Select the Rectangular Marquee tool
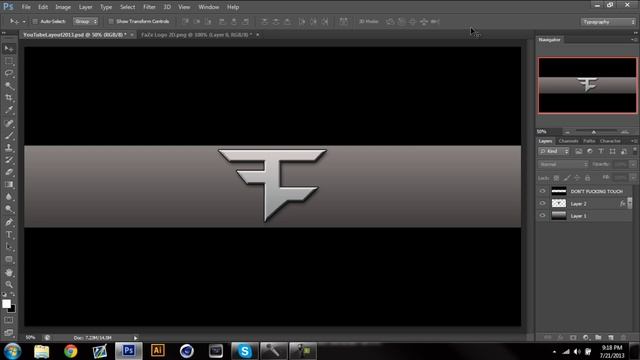The image size is (640, 360). coord(9,61)
